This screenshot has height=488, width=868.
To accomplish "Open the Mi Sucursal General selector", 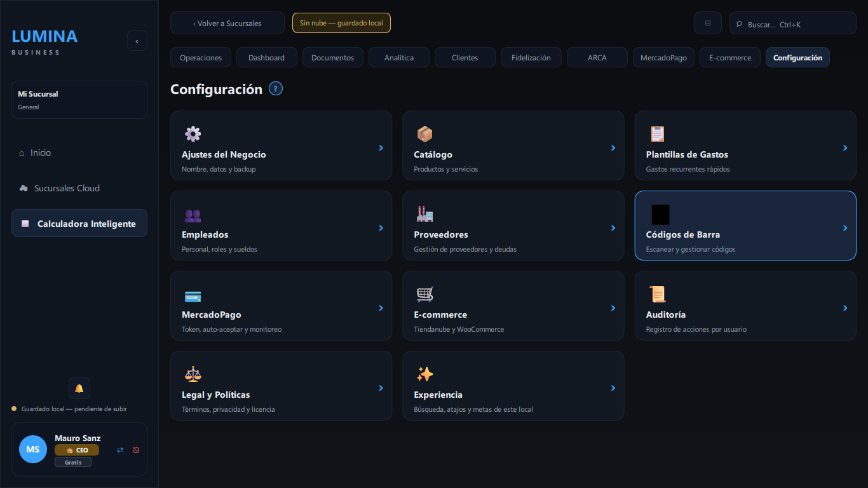I will pyautogui.click(x=79, y=100).
